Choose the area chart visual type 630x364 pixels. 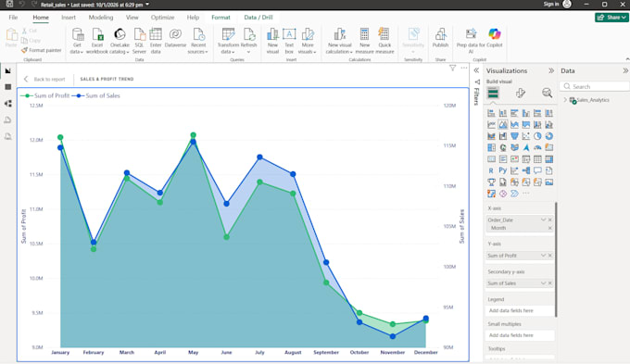(503, 125)
